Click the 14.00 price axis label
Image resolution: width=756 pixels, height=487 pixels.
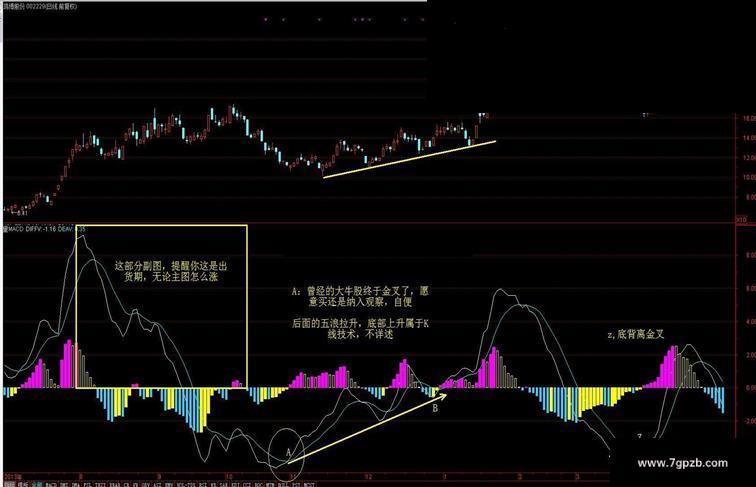749,138
